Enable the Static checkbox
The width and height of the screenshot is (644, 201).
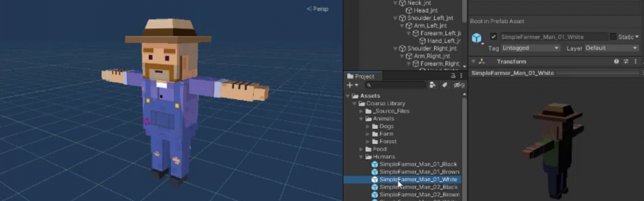pyautogui.click(x=613, y=37)
